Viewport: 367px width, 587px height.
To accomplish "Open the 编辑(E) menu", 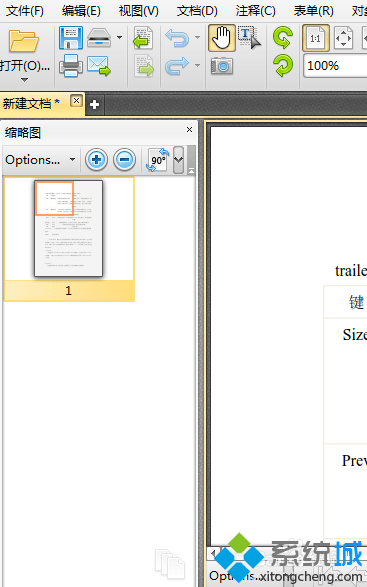I will 81,10.
